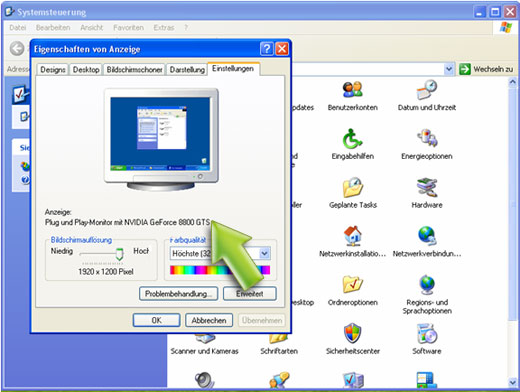
Task: Open the Software icon
Action: tap(427, 333)
